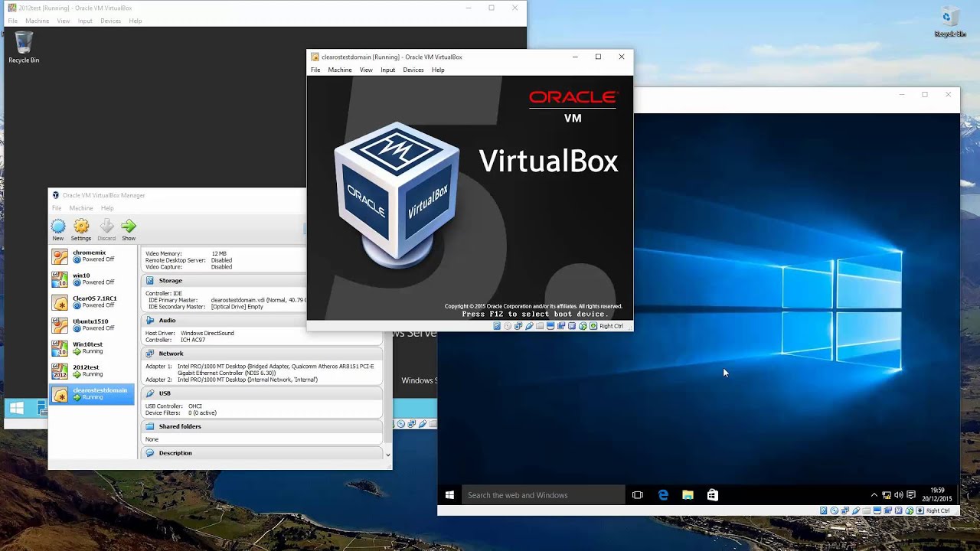Click volume speaker icon in guest tray
Viewport: 980px width, 551px height.
pos(899,495)
